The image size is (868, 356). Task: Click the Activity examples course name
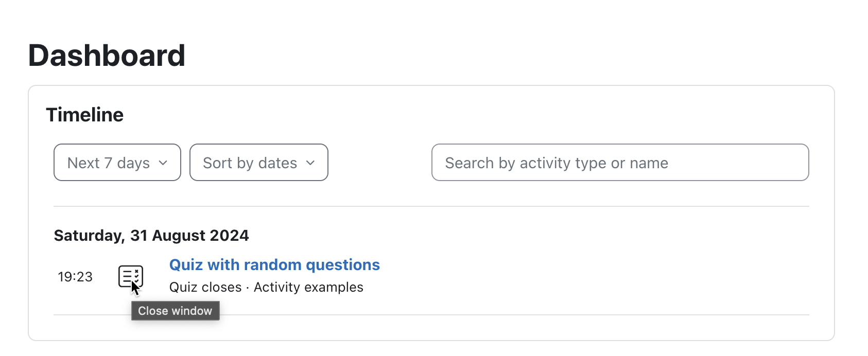tap(308, 287)
